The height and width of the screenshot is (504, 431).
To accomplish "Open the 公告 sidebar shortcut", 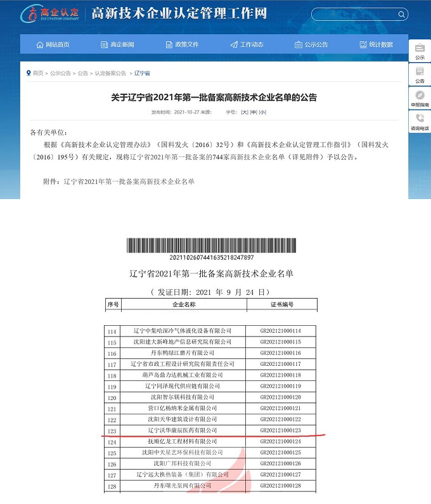I will click(420, 75).
